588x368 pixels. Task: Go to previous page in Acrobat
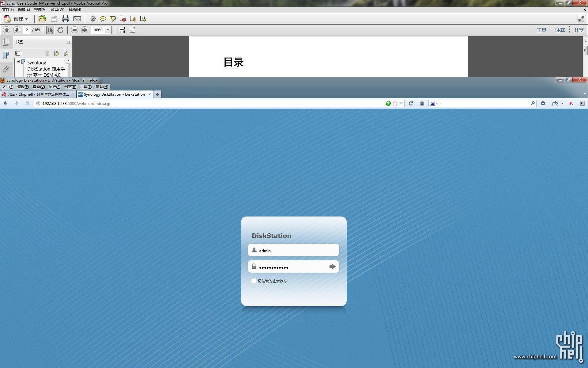6,30
